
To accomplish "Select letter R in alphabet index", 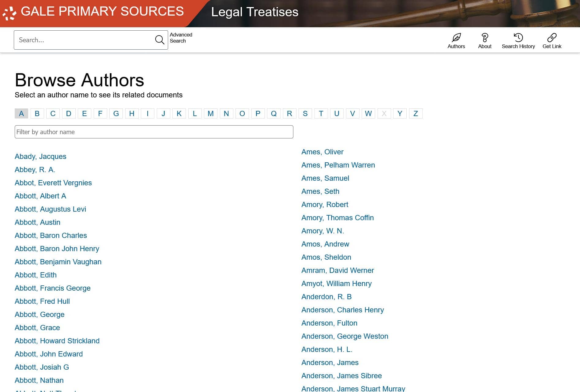I will tap(289, 114).
